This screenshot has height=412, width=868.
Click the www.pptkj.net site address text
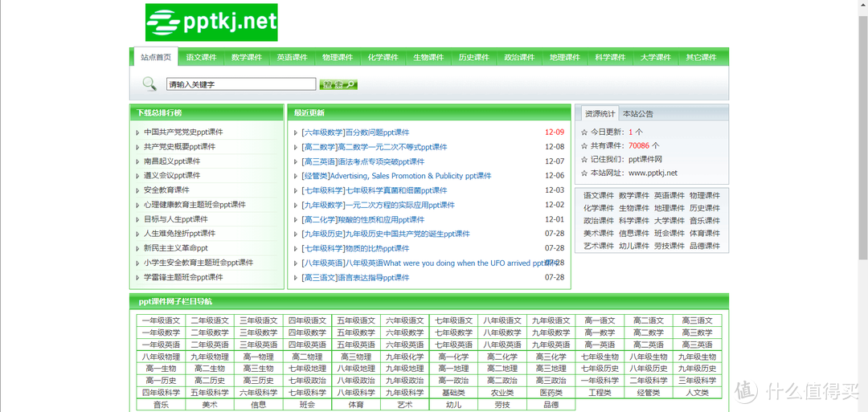tap(653, 173)
